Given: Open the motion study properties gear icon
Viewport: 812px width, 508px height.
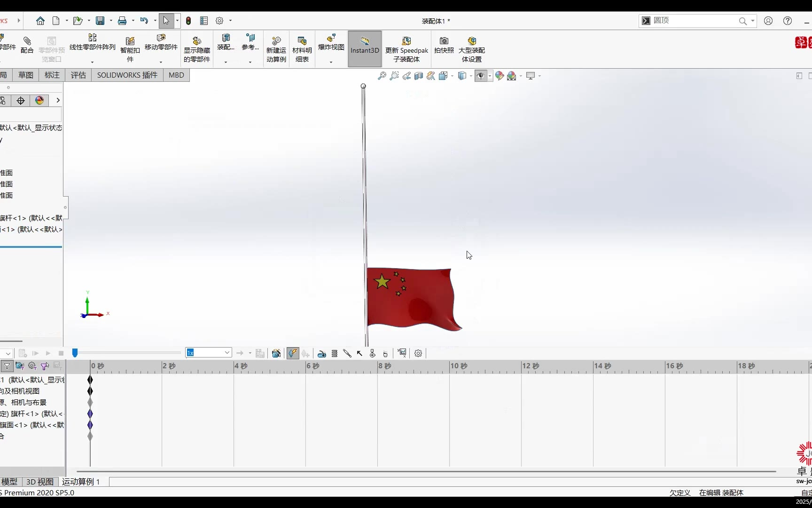Looking at the screenshot, I should [418, 353].
